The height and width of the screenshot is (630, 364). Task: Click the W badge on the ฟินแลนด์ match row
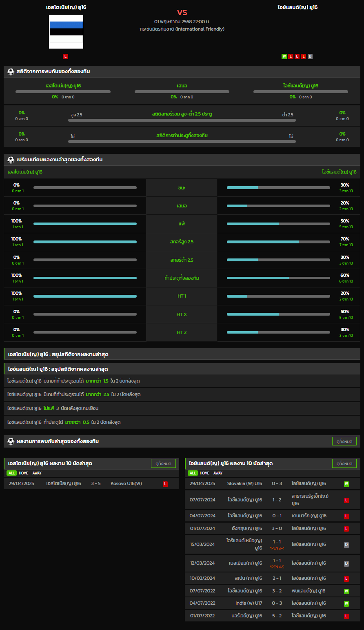click(346, 591)
